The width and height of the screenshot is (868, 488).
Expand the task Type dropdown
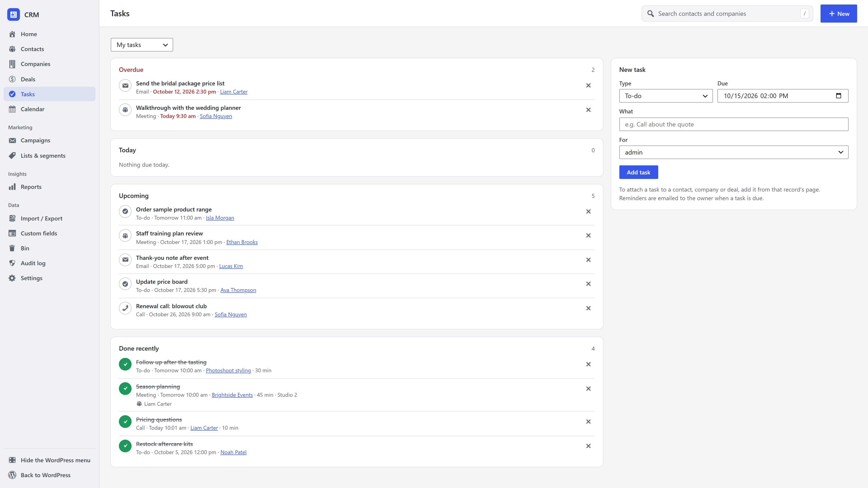coord(666,96)
